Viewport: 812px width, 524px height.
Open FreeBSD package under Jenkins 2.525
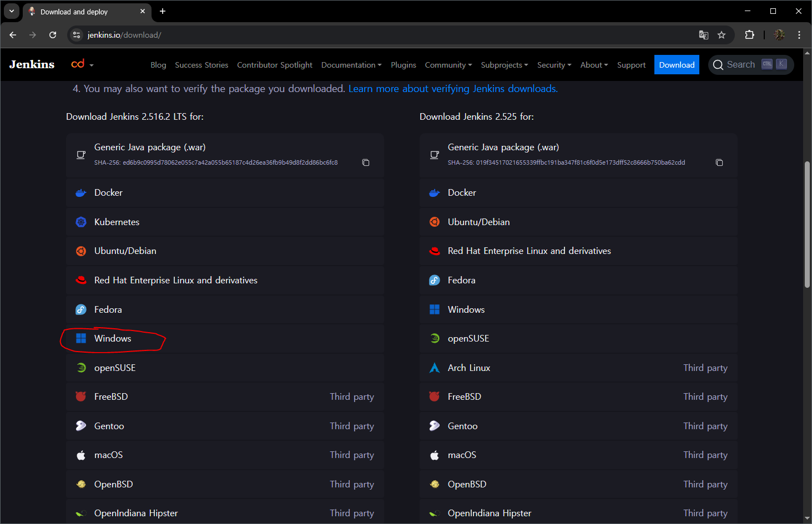(578, 396)
